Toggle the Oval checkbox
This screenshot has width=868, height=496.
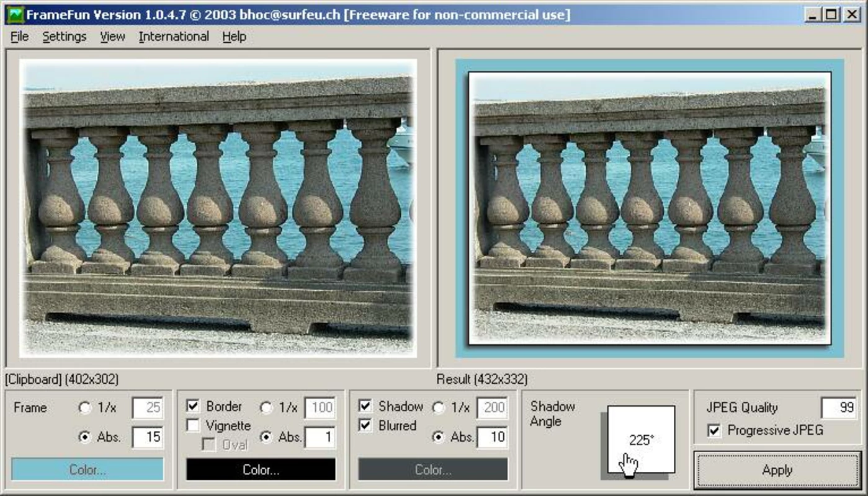click(x=210, y=445)
